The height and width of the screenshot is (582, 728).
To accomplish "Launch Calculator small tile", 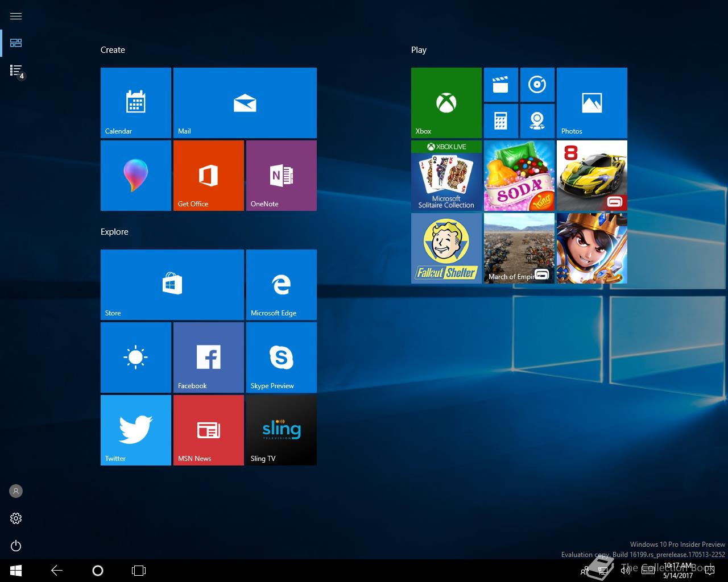I will pos(501,121).
